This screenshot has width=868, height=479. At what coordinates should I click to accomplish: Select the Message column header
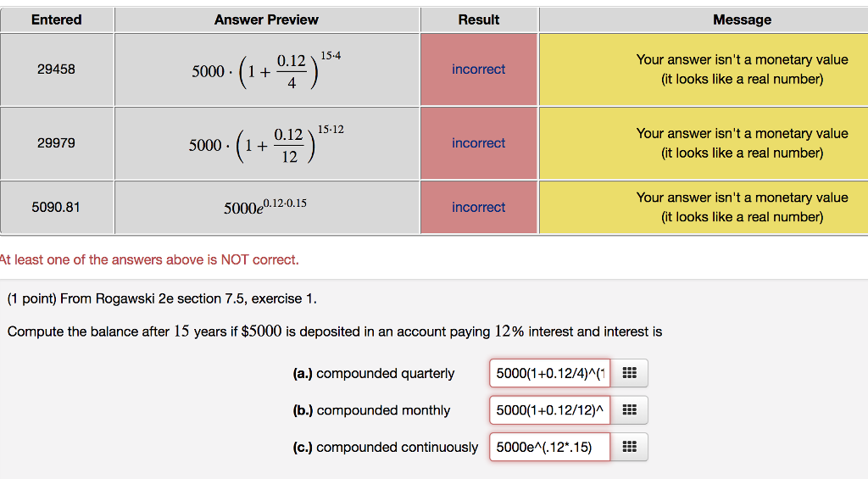742,20
